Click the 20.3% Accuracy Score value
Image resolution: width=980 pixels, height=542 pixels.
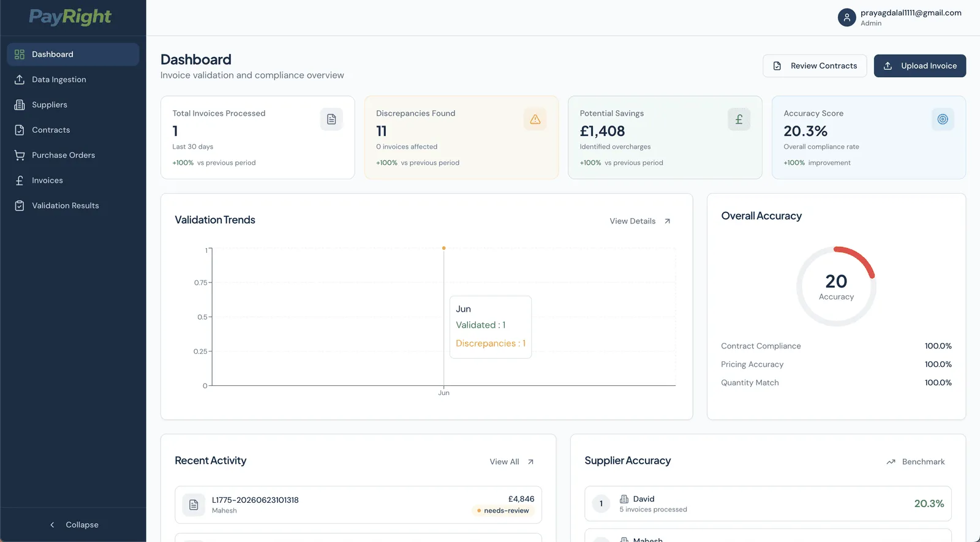(805, 131)
